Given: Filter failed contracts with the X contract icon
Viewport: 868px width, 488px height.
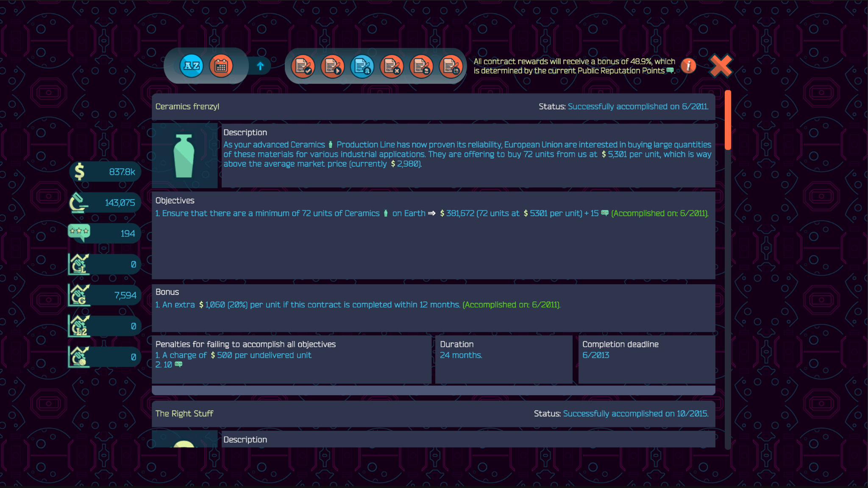Looking at the screenshot, I should pos(392,67).
